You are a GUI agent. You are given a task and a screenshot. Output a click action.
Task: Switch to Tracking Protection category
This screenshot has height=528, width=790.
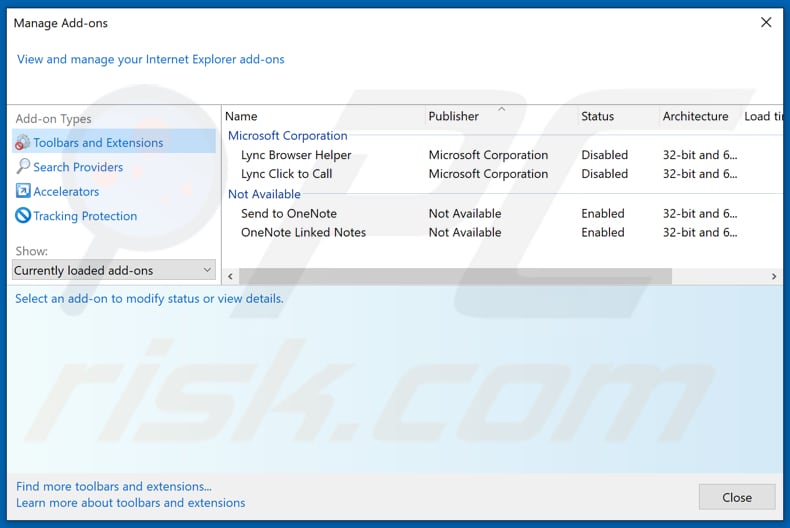click(x=85, y=216)
